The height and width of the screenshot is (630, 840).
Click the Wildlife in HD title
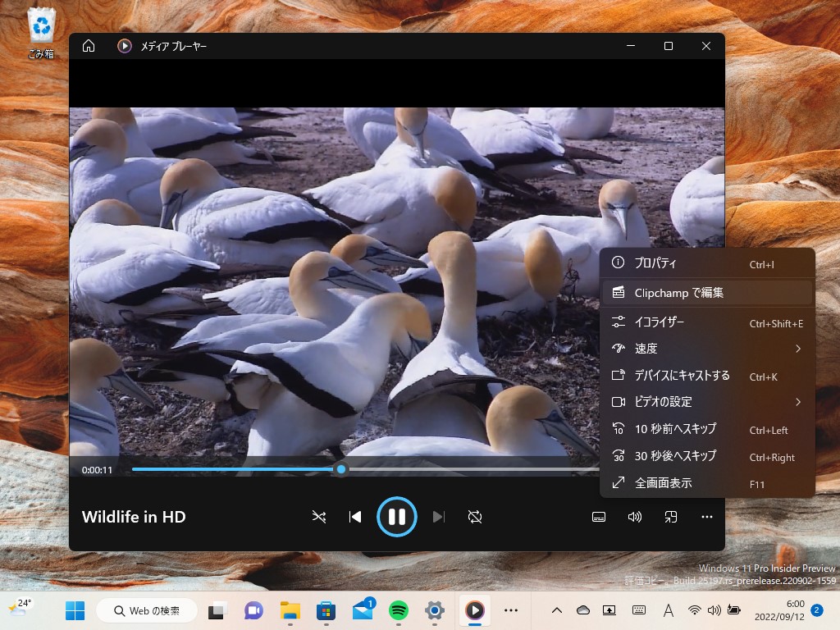pyautogui.click(x=134, y=517)
